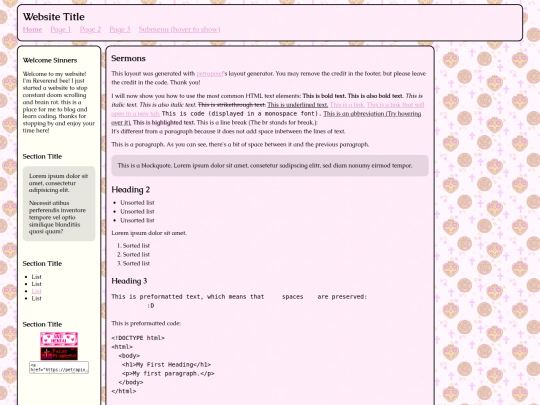Open the Submenu (hover to show) item
This screenshot has height=405, width=540.
(x=179, y=30)
